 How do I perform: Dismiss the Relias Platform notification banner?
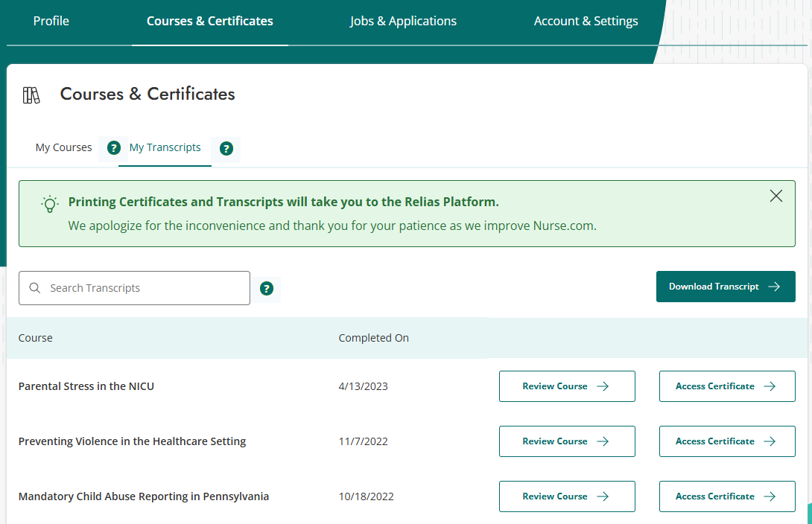[x=775, y=196]
